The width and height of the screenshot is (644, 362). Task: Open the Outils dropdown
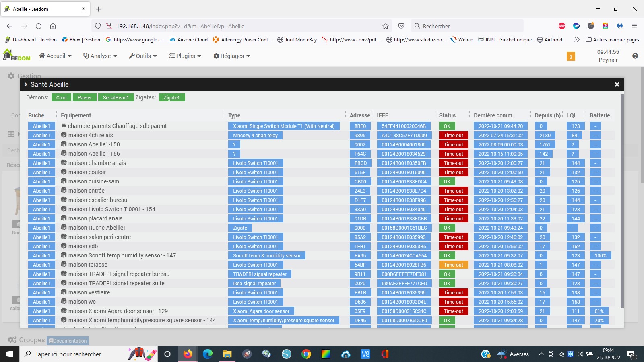[143, 56]
